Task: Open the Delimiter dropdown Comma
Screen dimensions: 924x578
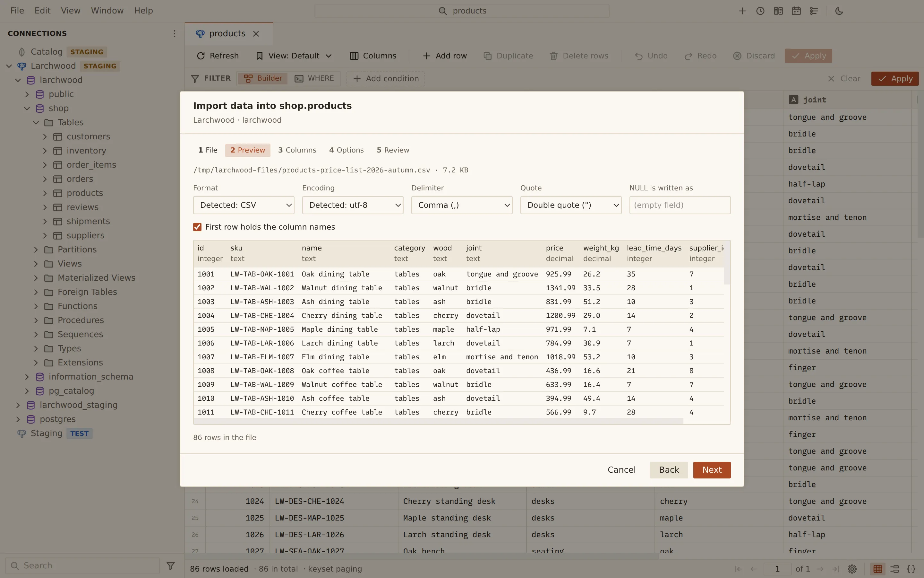Action: [x=462, y=205]
